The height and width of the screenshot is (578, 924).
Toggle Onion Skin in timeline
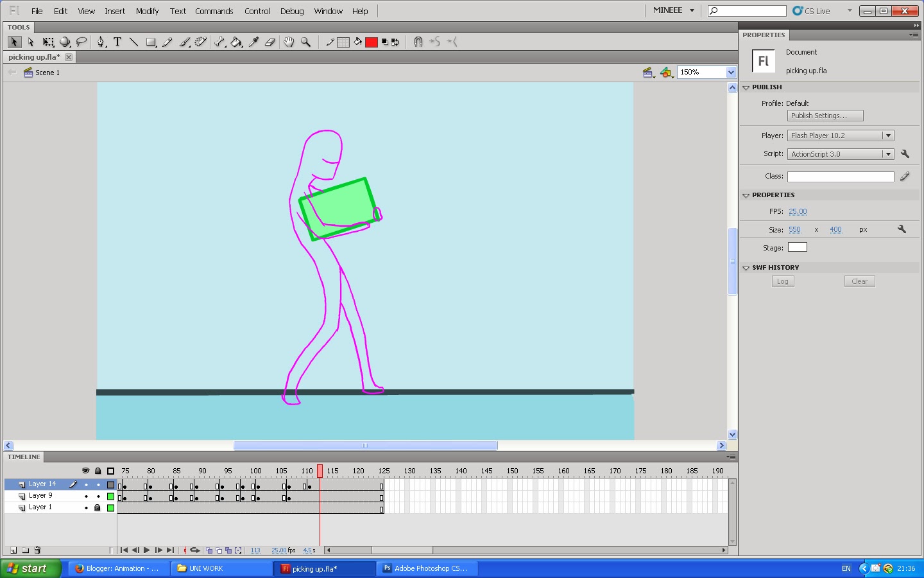tap(209, 550)
